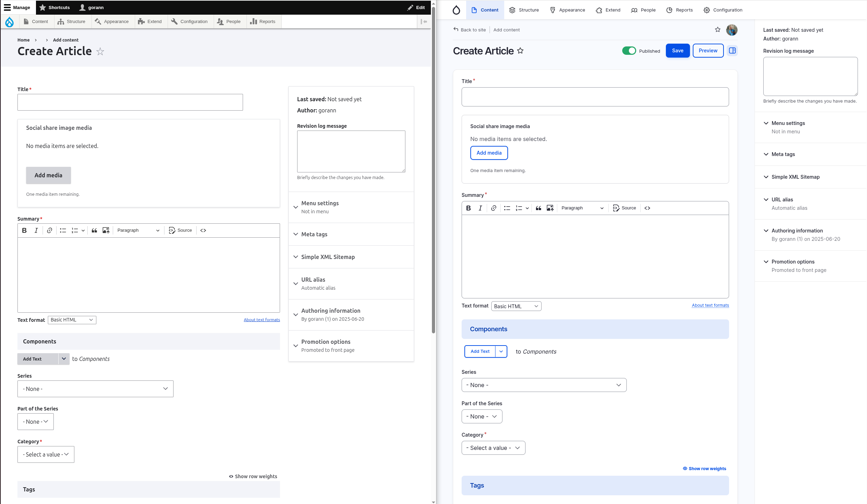Image resolution: width=867 pixels, height=504 pixels.
Task: Open Configuration in right navigation
Action: pos(723,10)
